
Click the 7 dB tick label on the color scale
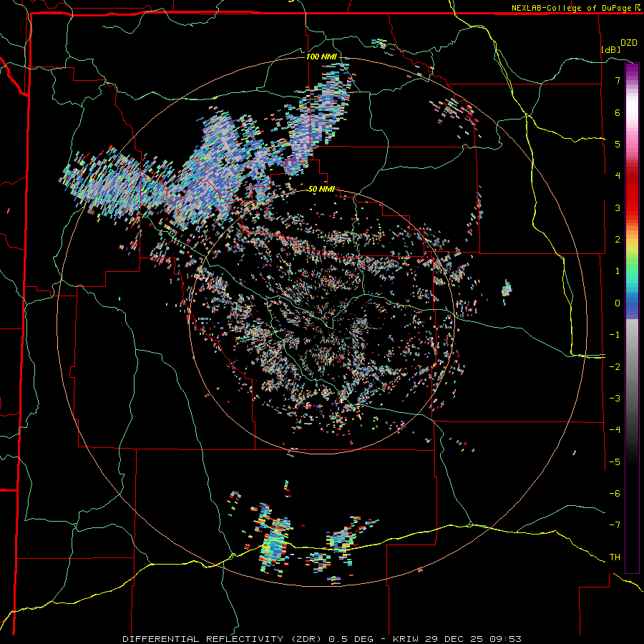[618, 80]
